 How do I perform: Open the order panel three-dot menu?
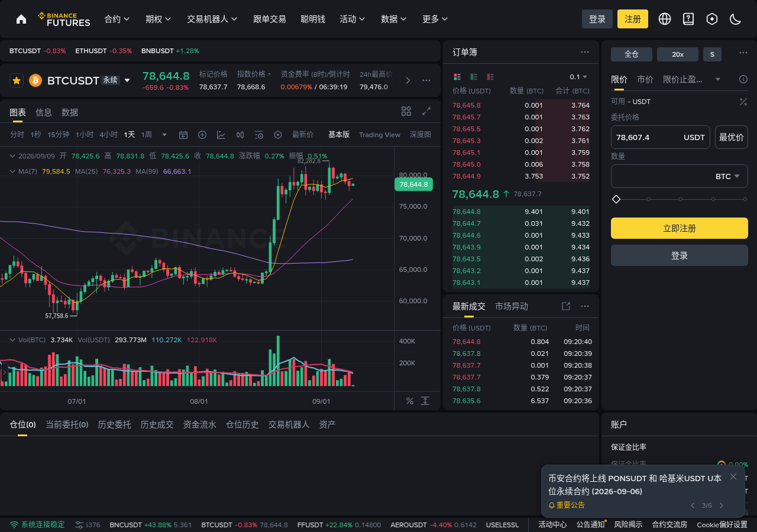click(743, 53)
